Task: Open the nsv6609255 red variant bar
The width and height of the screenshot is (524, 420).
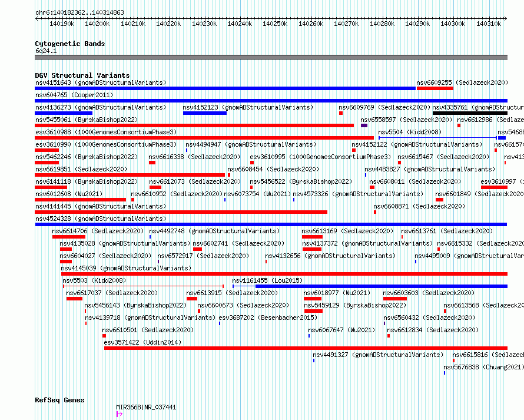Action: [435, 88]
